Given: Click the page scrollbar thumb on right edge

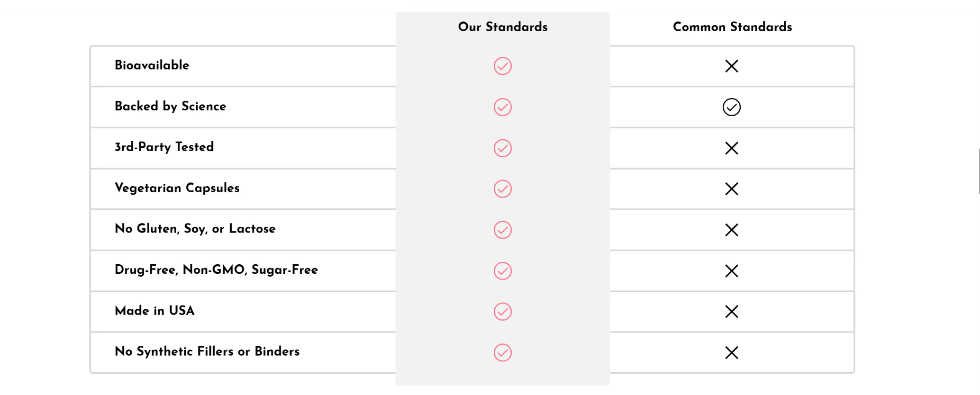Looking at the screenshot, I should [979, 171].
